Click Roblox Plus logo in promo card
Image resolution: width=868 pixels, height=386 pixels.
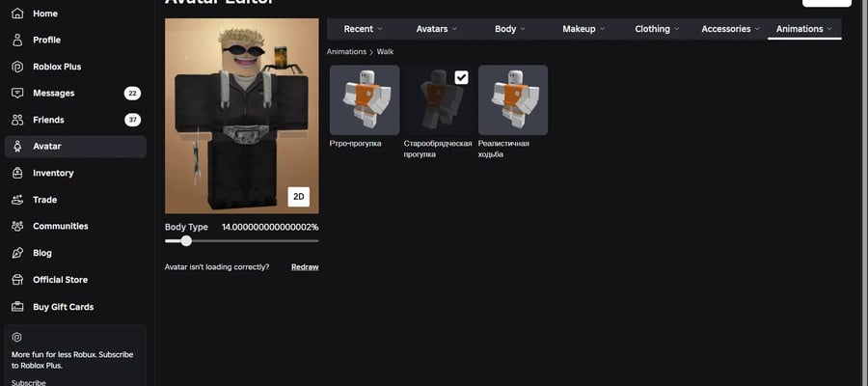coord(16,337)
